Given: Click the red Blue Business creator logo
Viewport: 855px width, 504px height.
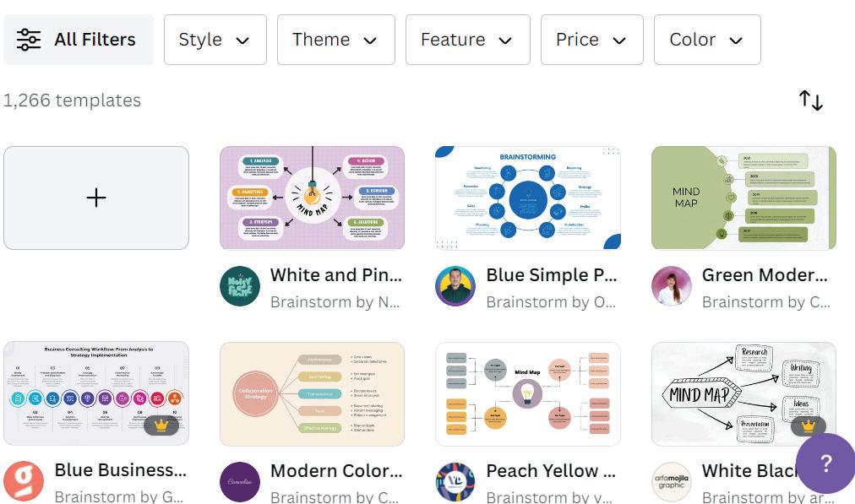Looking at the screenshot, I should pyautogui.click(x=24, y=481).
